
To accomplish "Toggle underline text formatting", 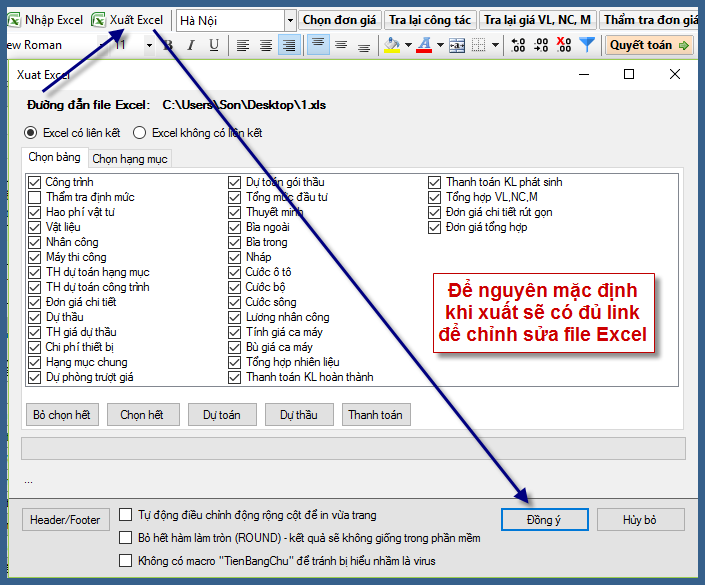I will coord(214,45).
